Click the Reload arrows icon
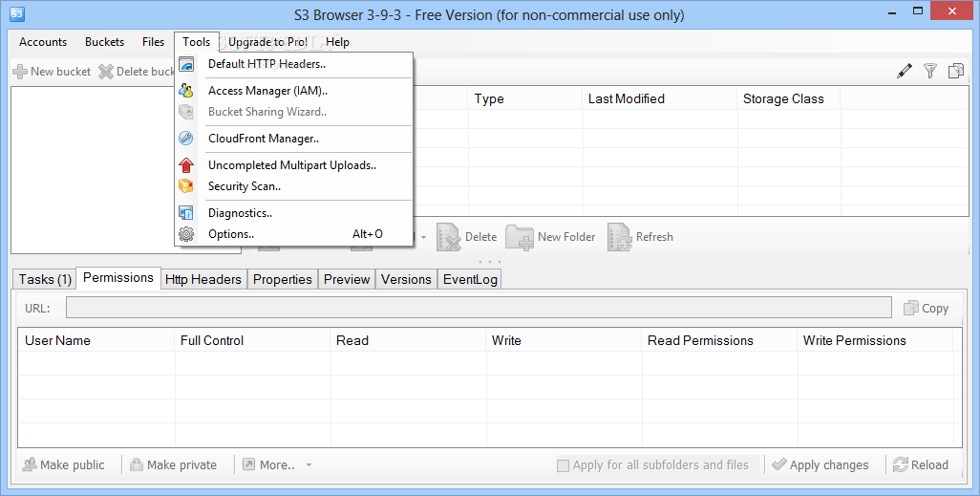The width and height of the screenshot is (980, 496). tap(901, 464)
